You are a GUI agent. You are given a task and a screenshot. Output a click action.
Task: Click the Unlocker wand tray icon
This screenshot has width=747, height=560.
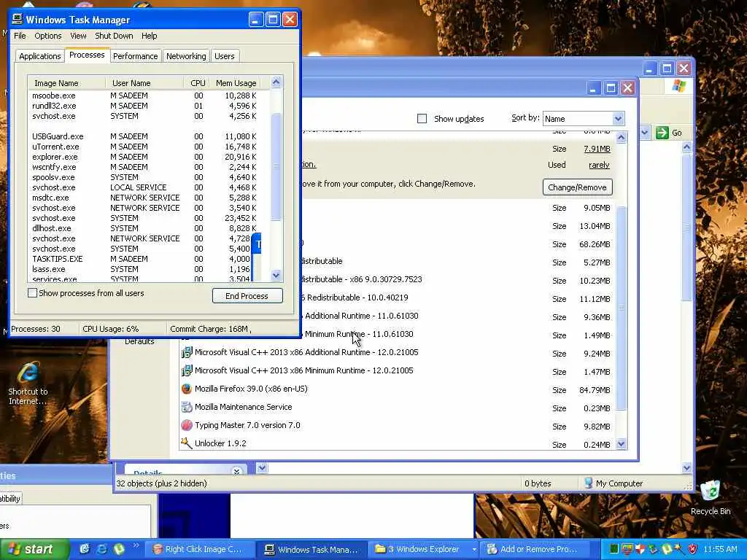click(x=678, y=549)
